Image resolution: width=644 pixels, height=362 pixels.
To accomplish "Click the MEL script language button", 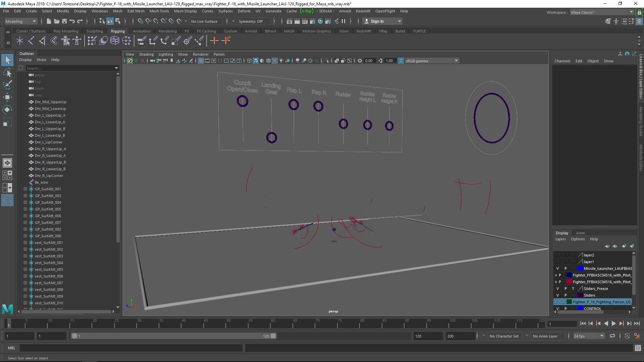I will tap(11, 348).
